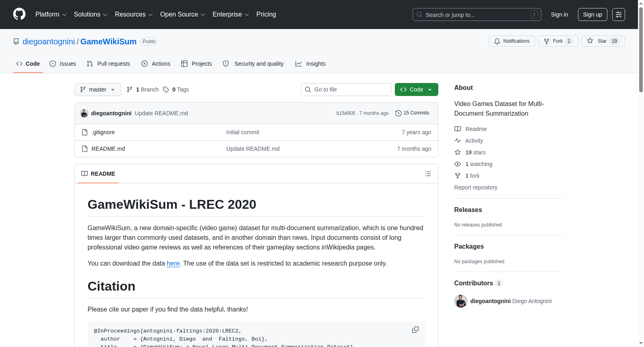Click the Fork icon

(547, 41)
